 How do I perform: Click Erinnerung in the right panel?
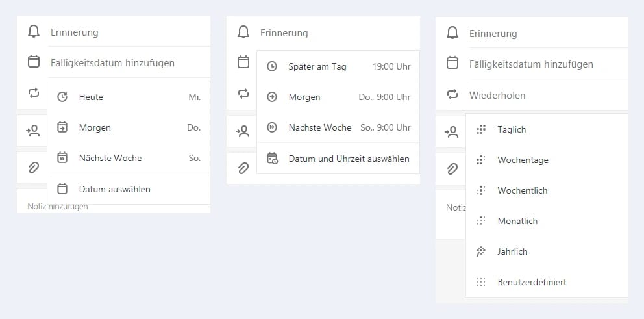(x=493, y=33)
